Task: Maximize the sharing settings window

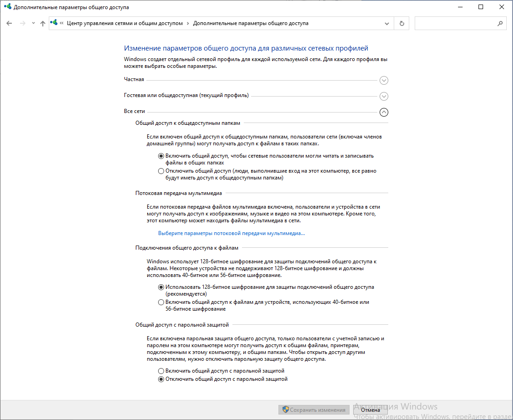Action: (x=481, y=7)
